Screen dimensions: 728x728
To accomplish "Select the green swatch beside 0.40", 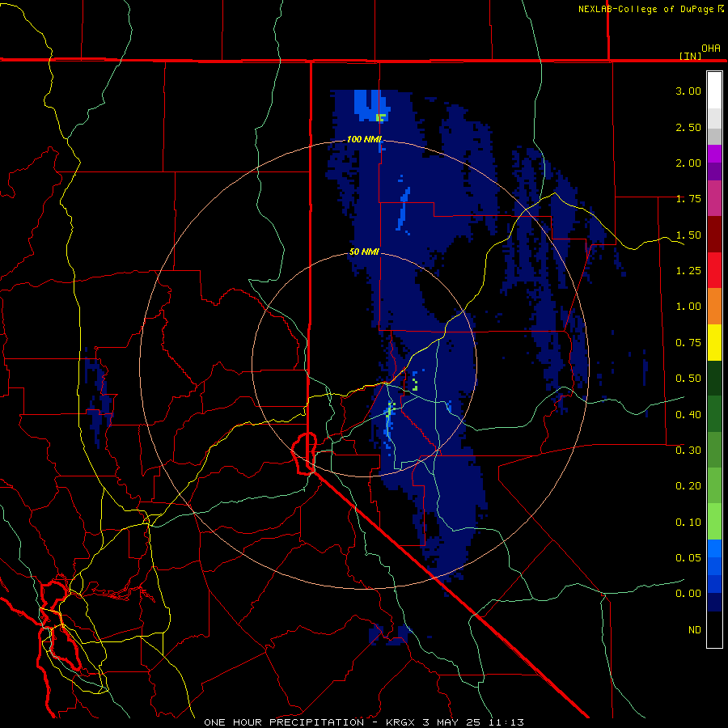I will (714, 413).
